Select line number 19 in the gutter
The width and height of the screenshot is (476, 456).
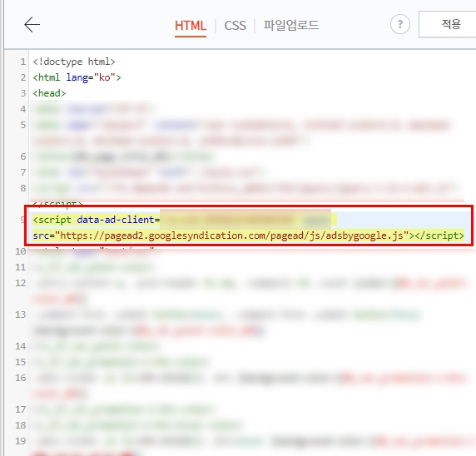pos(21,441)
